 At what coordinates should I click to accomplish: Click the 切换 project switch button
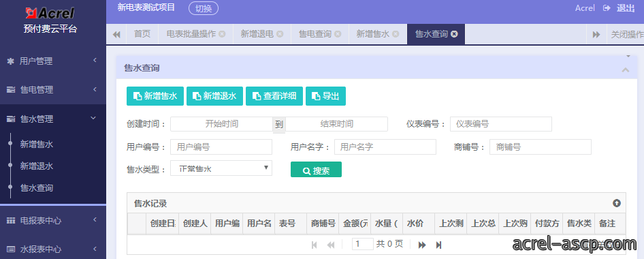pyautogui.click(x=204, y=8)
